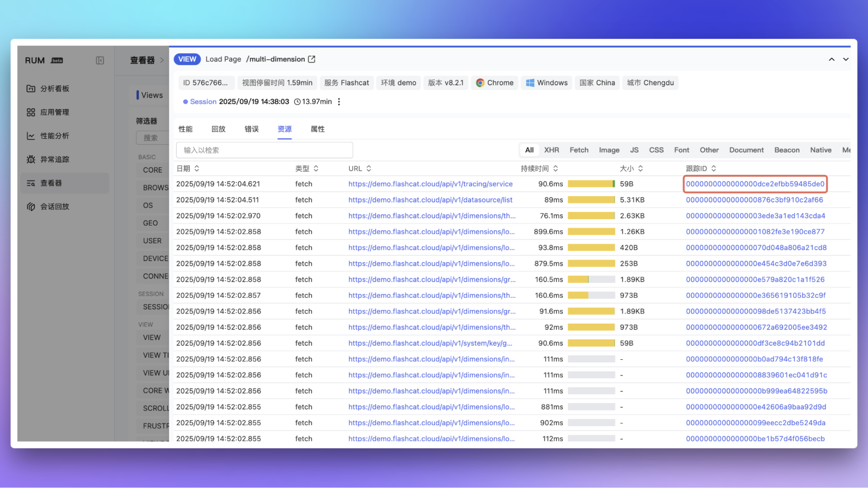
Task: Click the resource search input field
Action: click(264, 150)
